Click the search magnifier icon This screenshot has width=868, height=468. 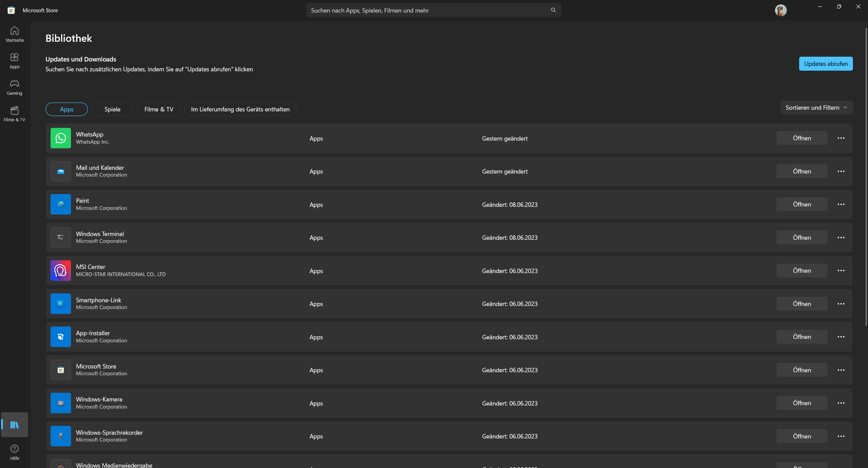click(553, 10)
